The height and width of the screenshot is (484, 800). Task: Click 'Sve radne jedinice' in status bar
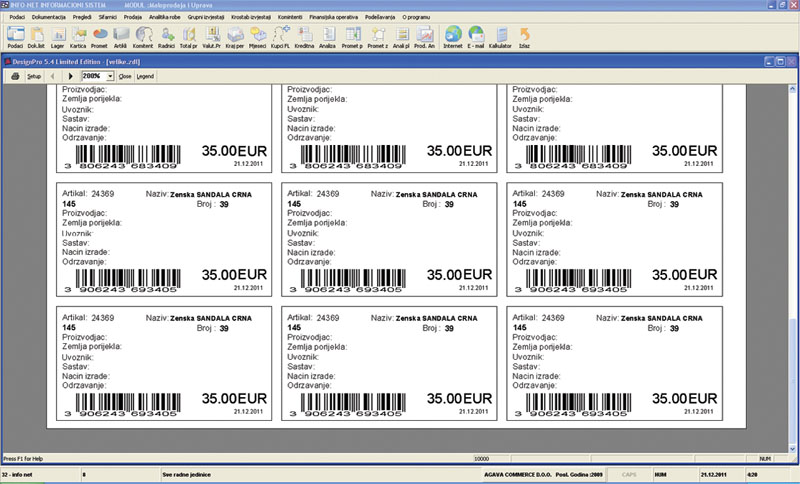[187, 474]
